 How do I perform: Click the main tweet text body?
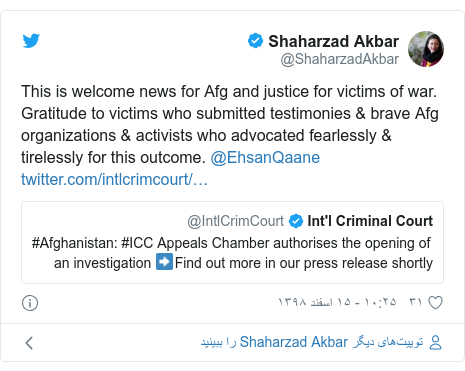pos(230,124)
